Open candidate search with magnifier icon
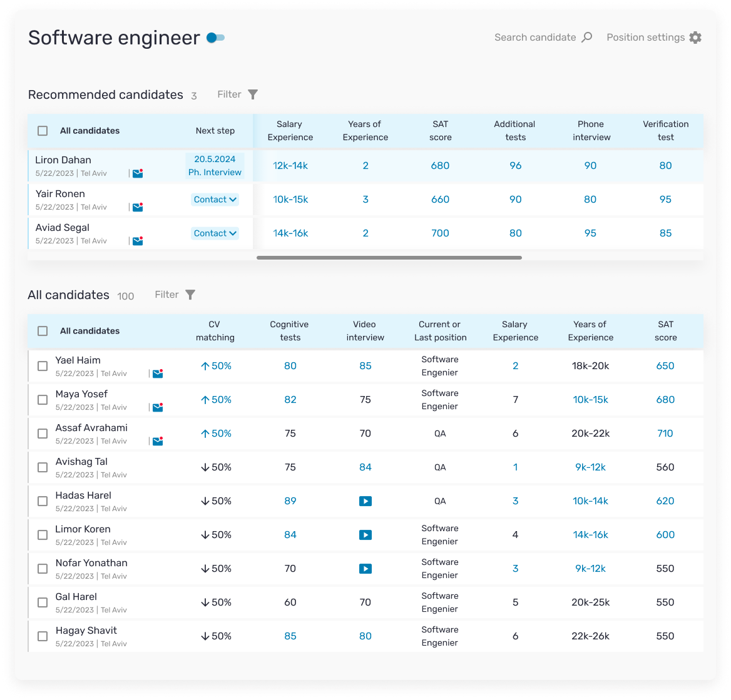731x700 pixels. (x=586, y=37)
